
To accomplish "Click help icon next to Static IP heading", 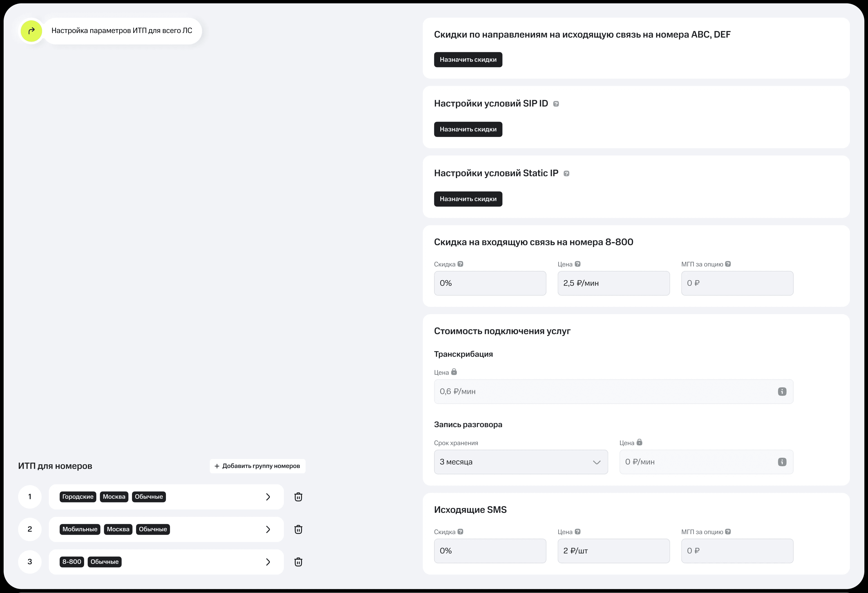I will [x=566, y=174].
